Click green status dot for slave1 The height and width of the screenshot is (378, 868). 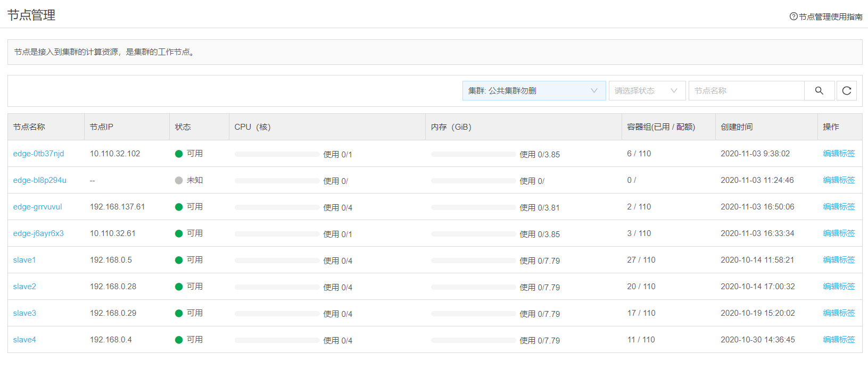pos(179,260)
